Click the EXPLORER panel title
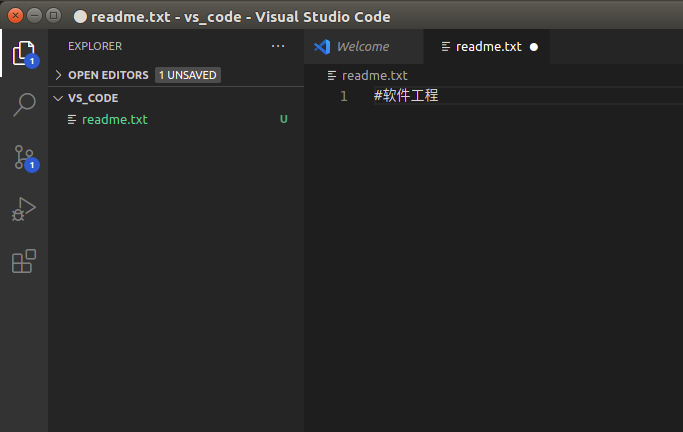This screenshot has height=432, width=683. 95,46
